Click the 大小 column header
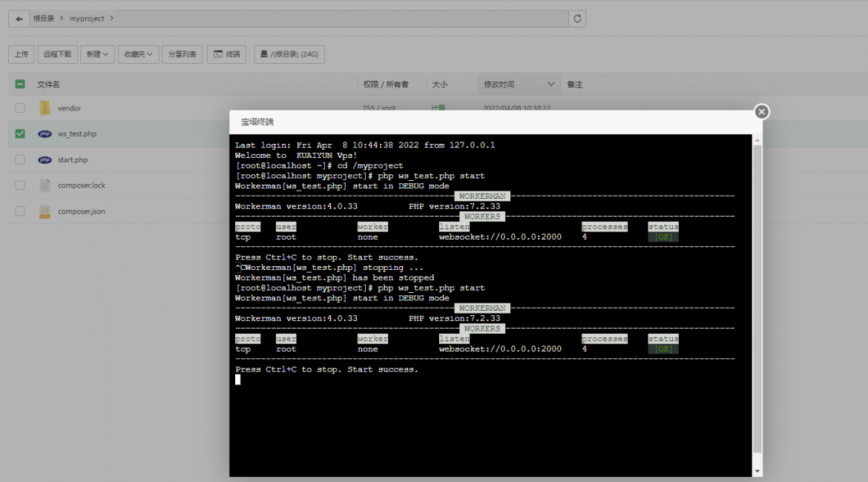This screenshot has width=868, height=482. [x=439, y=85]
